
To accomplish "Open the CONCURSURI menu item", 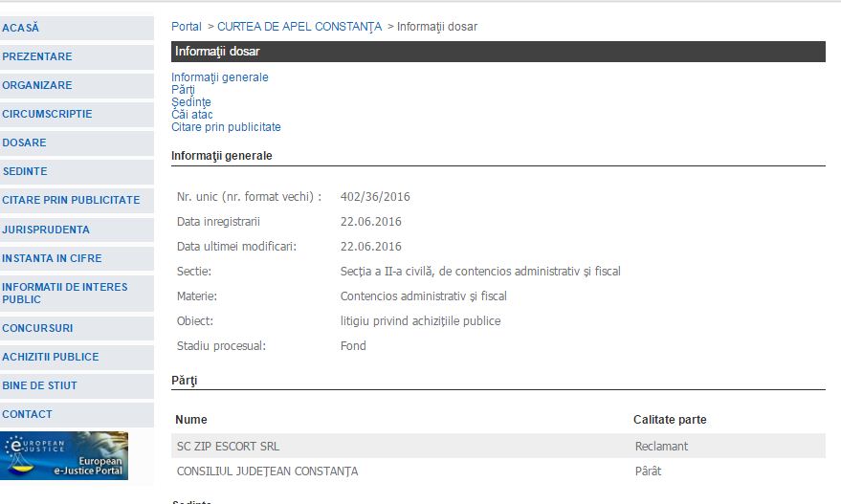I will coord(37,328).
